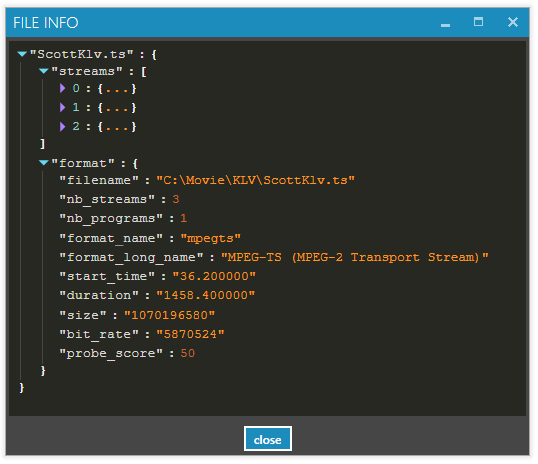The image size is (538, 464).
Task: Select the "start_time" key
Action: coord(107,276)
